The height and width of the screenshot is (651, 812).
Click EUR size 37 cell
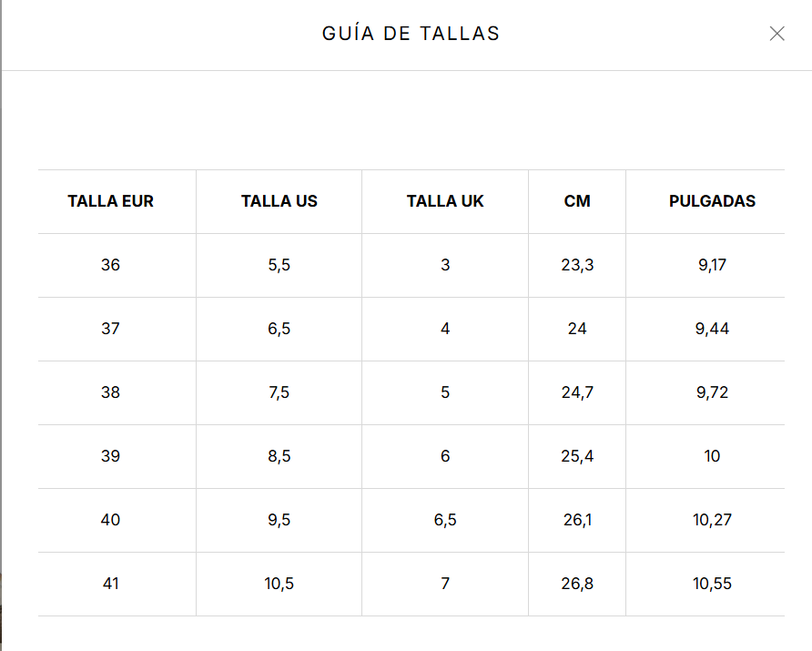110,329
